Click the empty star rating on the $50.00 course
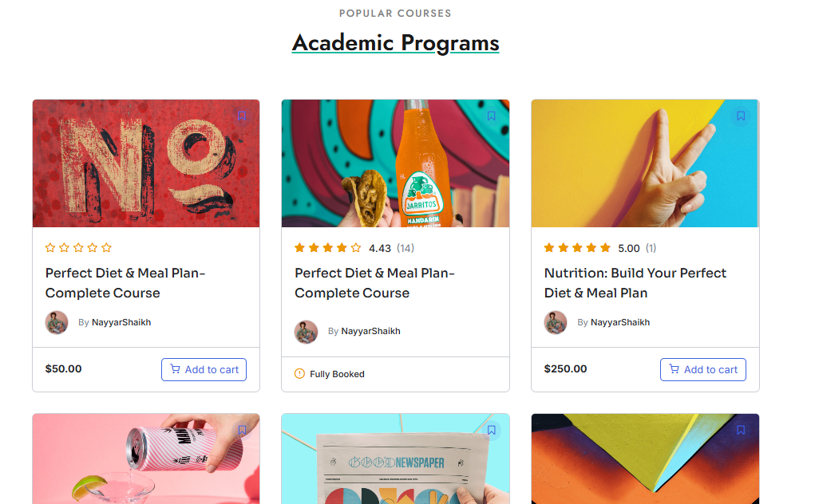The width and height of the screenshot is (815, 504). 78,248
